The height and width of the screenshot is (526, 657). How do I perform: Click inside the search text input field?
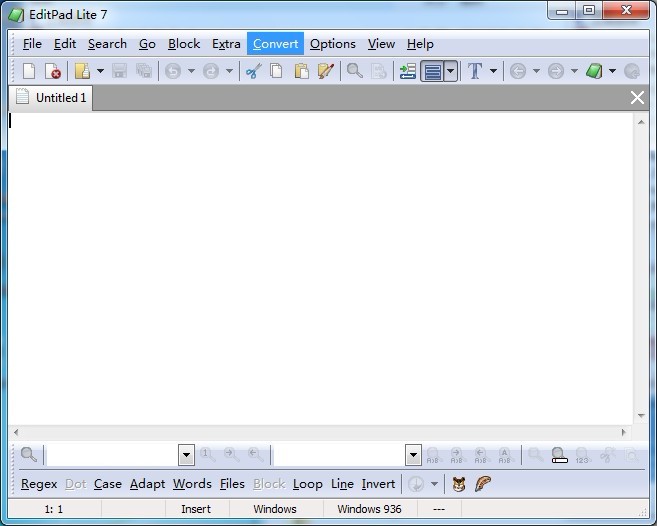pyautogui.click(x=112, y=455)
